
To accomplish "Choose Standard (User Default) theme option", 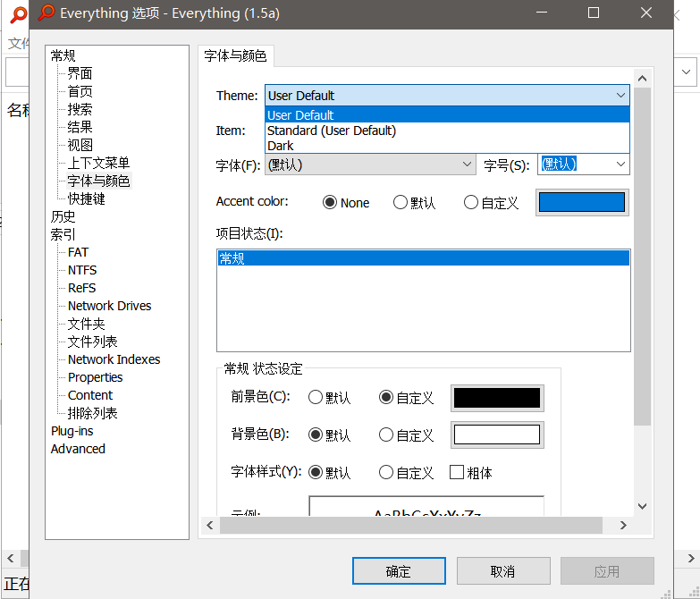I will (x=447, y=131).
